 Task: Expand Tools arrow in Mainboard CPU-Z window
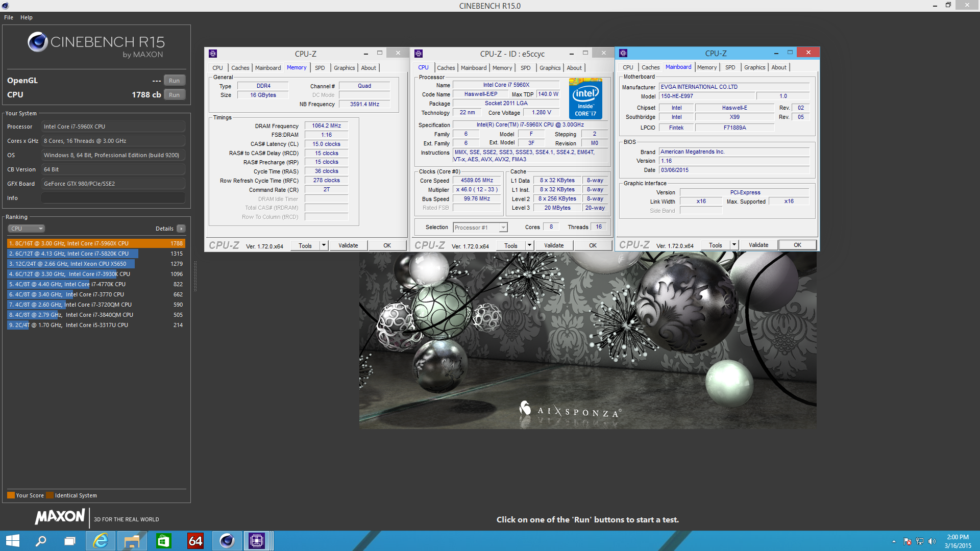click(734, 245)
